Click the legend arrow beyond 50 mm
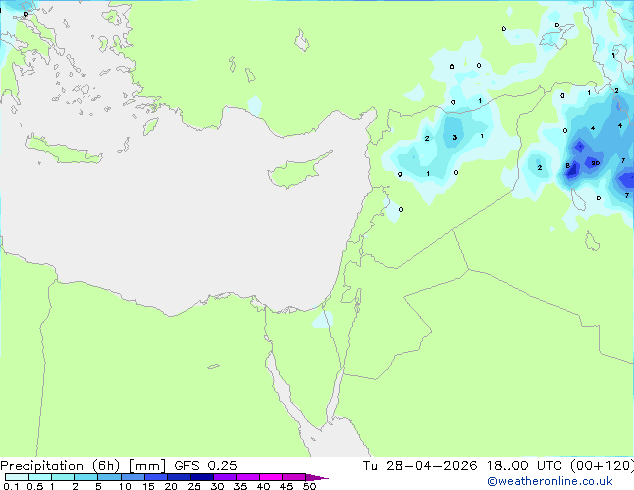This screenshot has height=490, width=634. (x=317, y=477)
